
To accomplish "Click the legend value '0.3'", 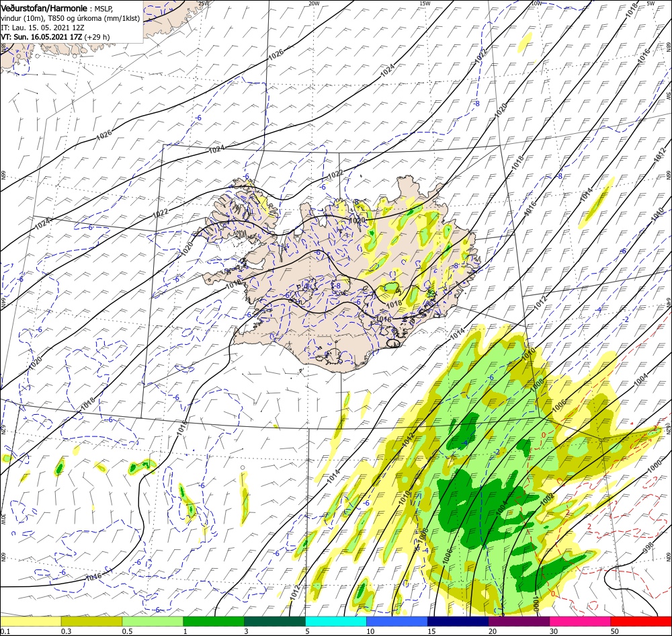I will pos(66,631).
